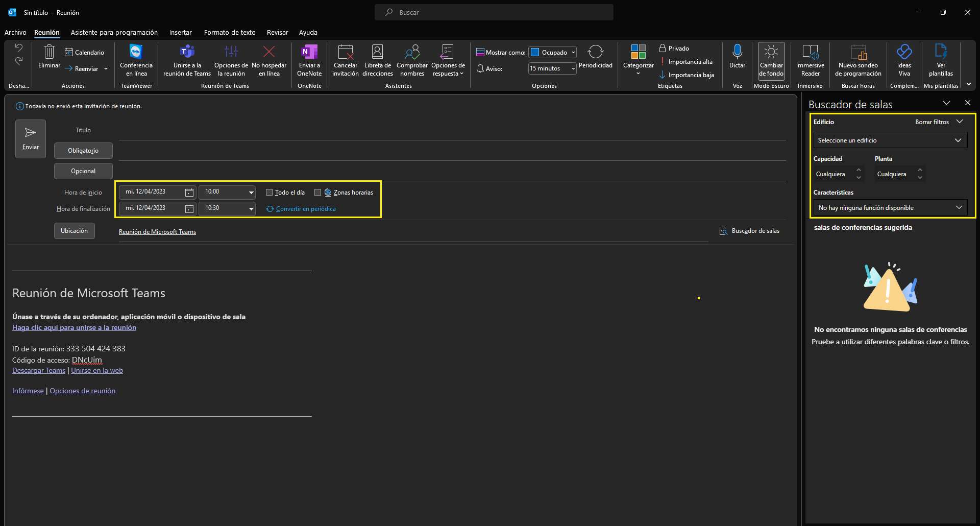Open Calendario from the ribbon
980x526 pixels.
(84, 52)
